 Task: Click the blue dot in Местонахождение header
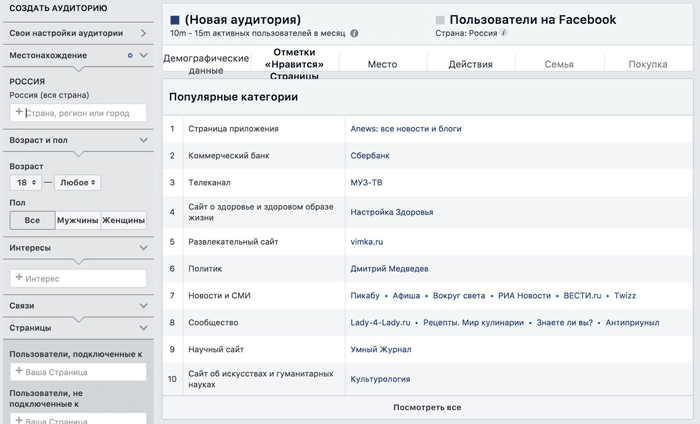pos(130,55)
